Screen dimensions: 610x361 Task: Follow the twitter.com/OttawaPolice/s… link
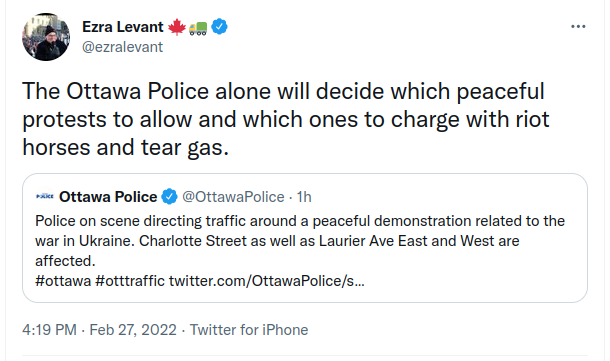tap(266, 281)
